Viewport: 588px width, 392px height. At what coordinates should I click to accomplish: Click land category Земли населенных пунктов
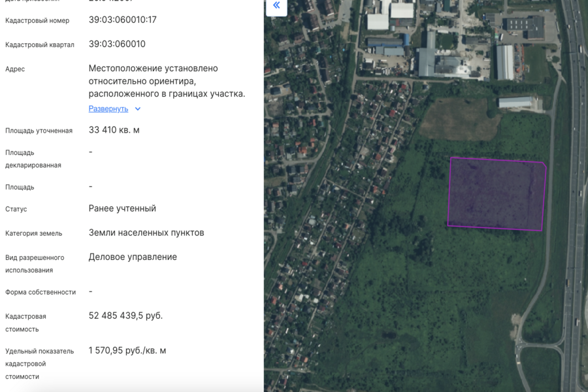pos(146,233)
